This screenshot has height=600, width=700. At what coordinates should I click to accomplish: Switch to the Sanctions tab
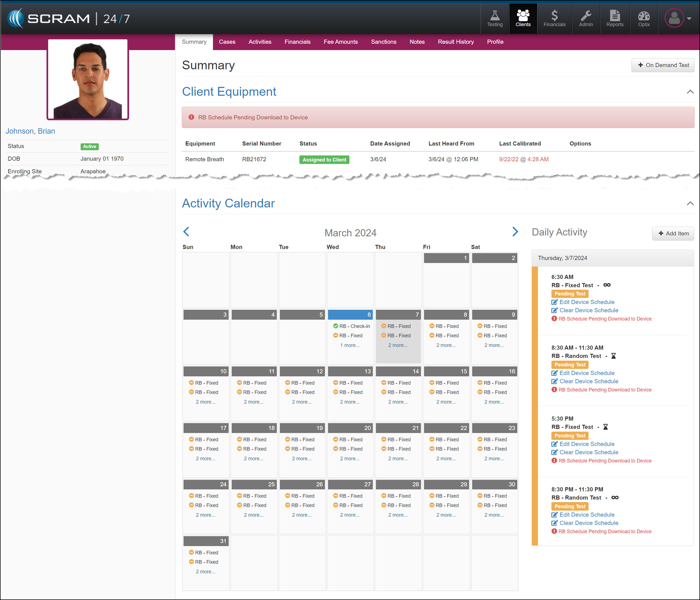click(x=384, y=42)
